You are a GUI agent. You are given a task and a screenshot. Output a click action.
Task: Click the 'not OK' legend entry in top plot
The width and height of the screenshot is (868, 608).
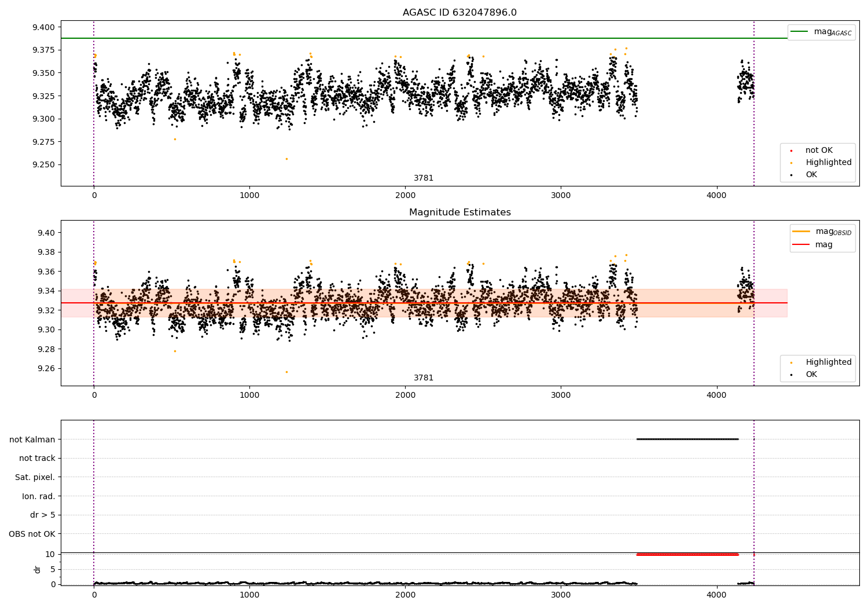[818, 151]
